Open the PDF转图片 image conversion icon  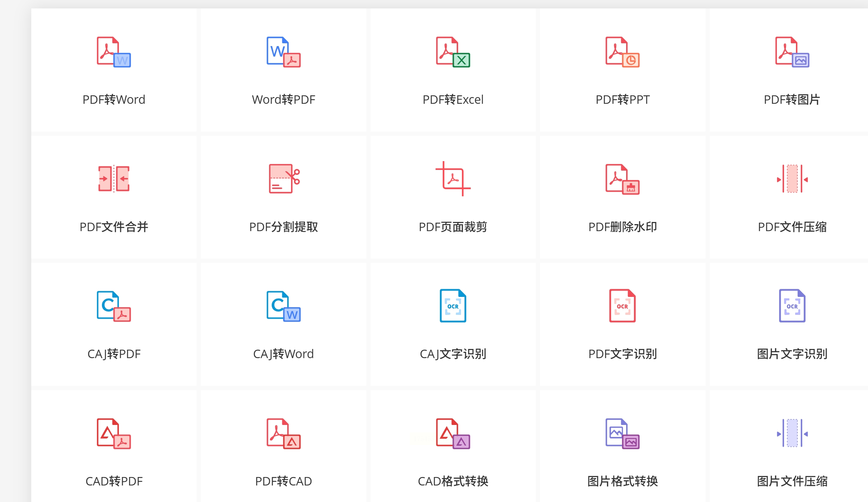point(792,52)
